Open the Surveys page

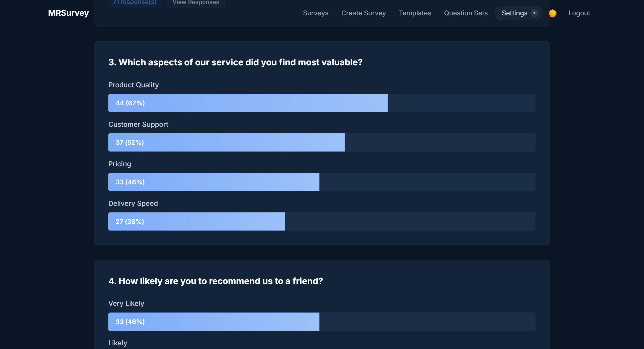pyautogui.click(x=316, y=13)
